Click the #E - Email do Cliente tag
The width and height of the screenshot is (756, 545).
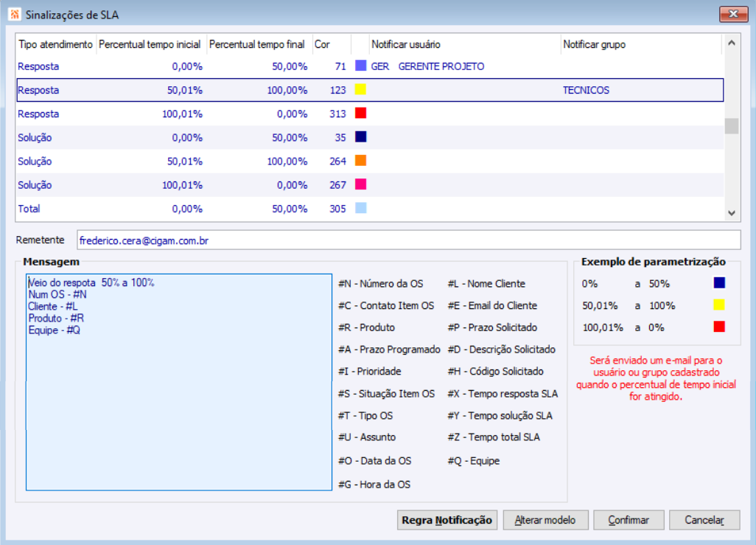(492, 305)
